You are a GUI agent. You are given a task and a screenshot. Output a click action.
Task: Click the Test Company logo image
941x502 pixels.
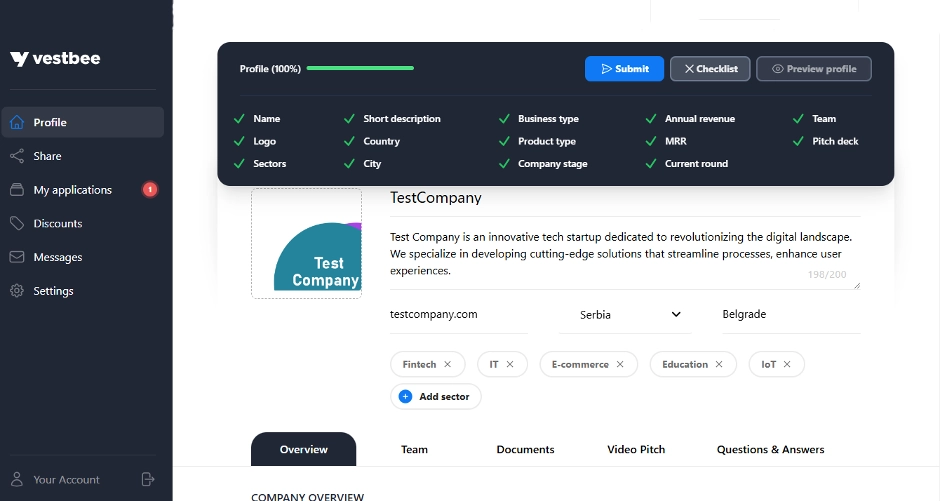pos(307,244)
